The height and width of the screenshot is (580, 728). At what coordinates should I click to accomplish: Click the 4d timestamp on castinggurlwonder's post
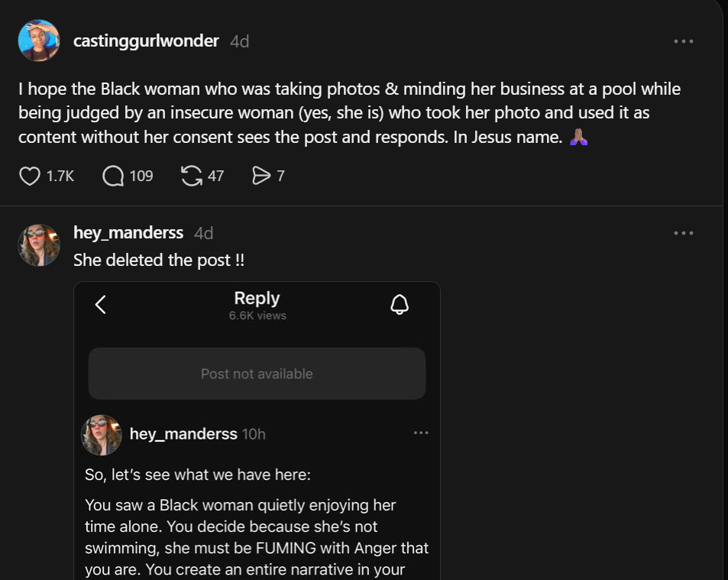(240, 41)
